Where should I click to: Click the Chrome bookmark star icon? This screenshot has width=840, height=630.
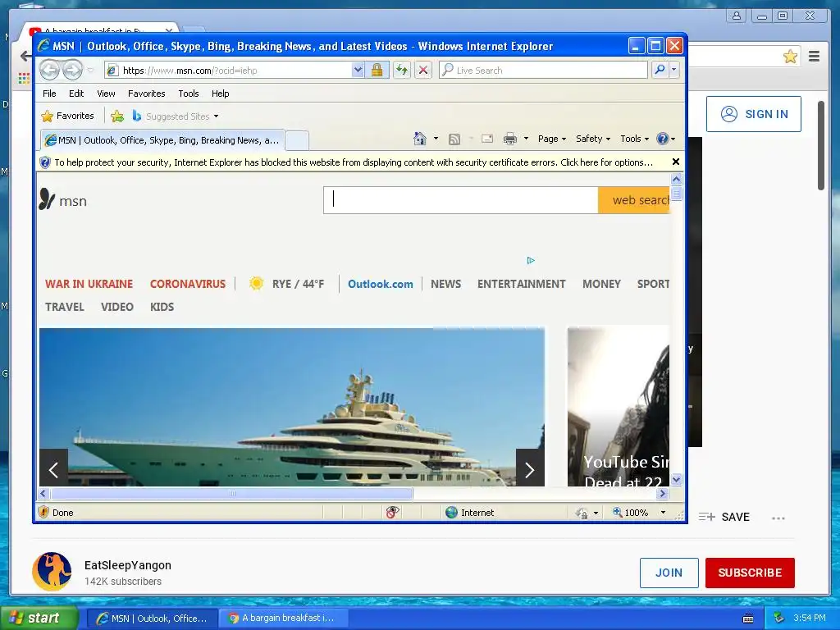790,57
